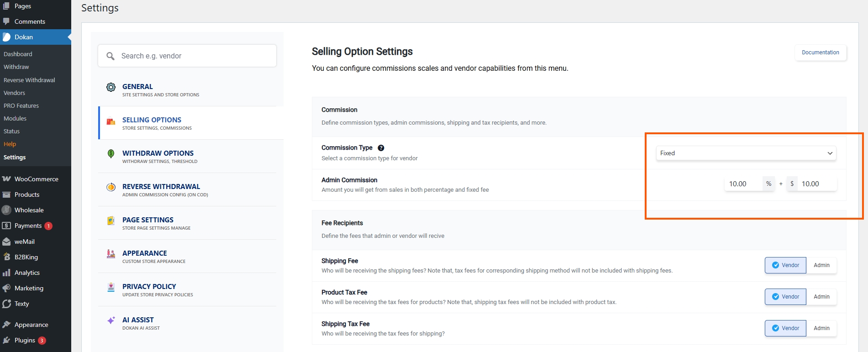This screenshot has height=352, width=868.
Task: Open the Dokan Help link
Action: pos(10,144)
